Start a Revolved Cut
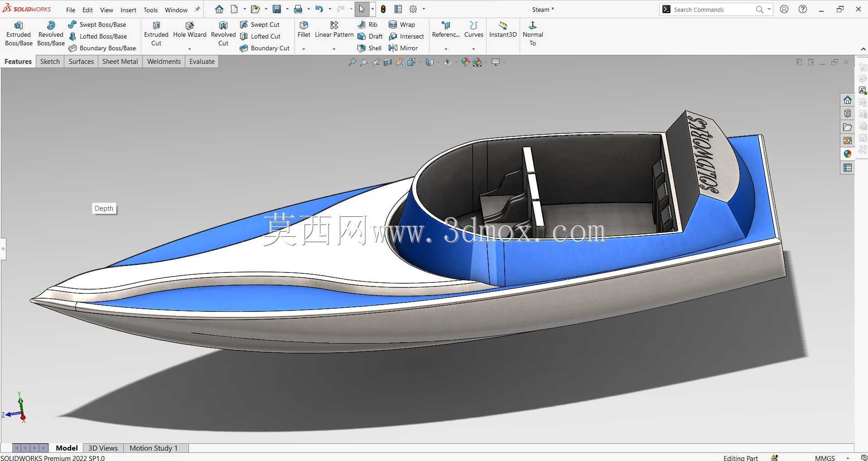The height and width of the screenshot is (461, 868). 223,34
